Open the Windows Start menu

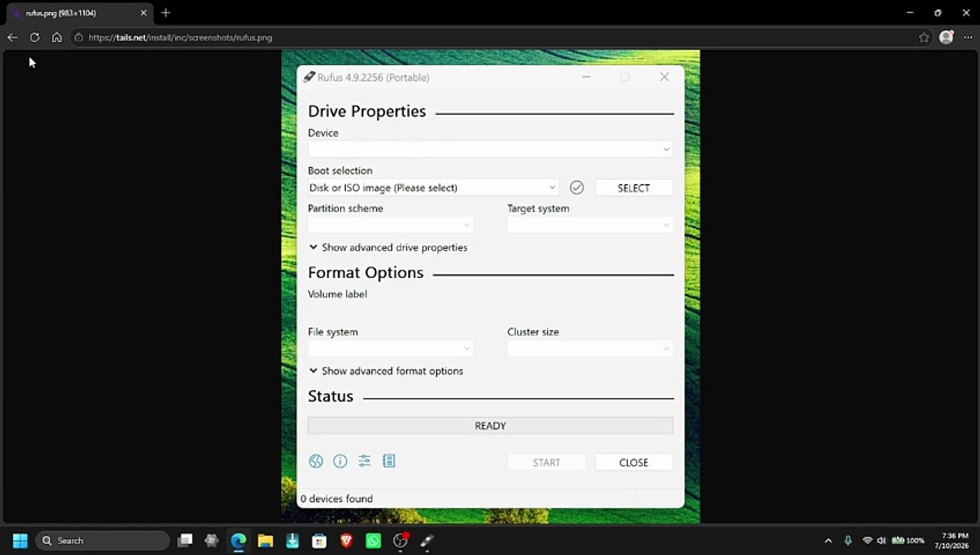(20, 540)
